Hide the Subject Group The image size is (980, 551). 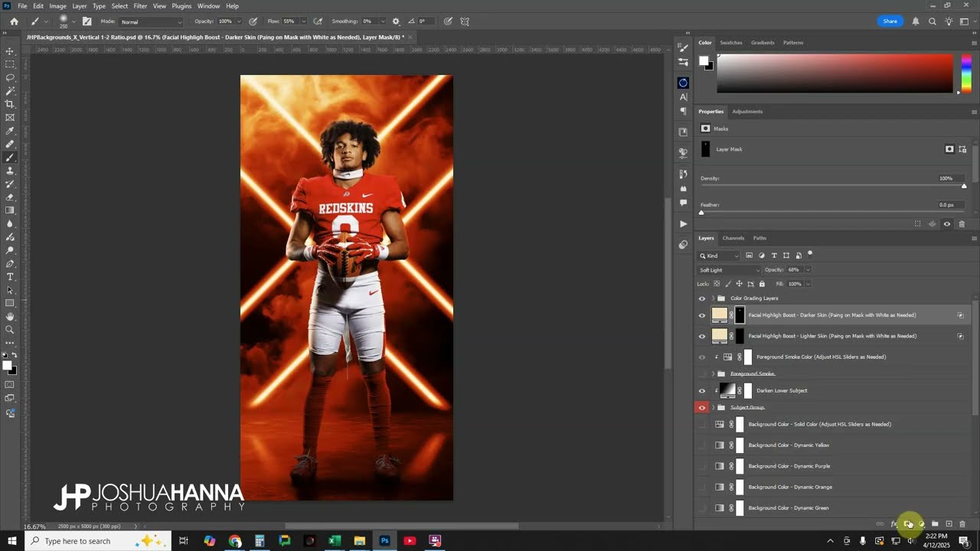(702, 408)
